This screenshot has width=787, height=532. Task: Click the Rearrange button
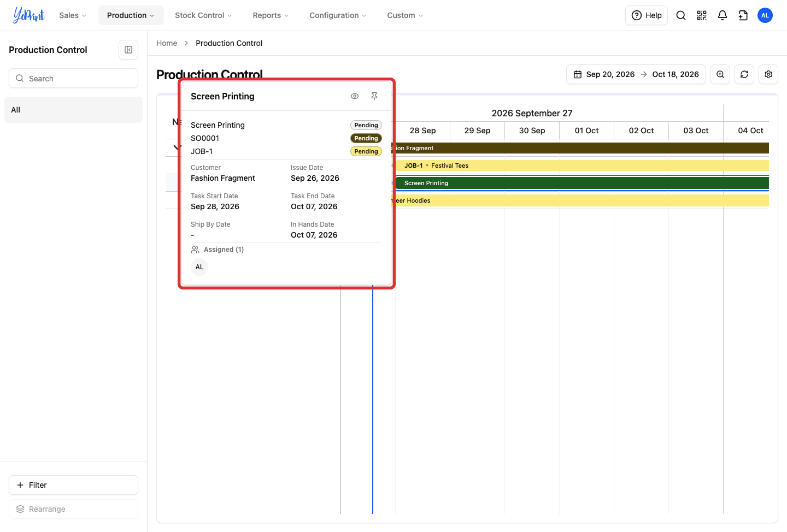[73, 509]
